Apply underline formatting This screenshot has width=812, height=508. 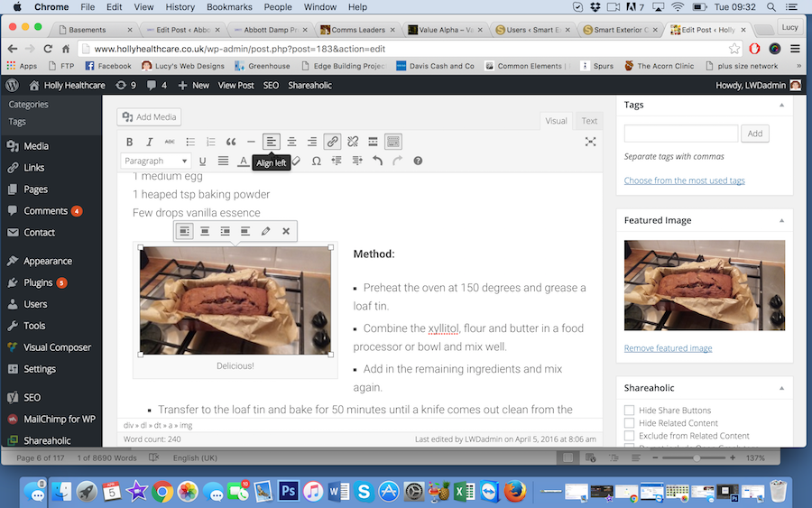pyautogui.click(x=202, y=161)
